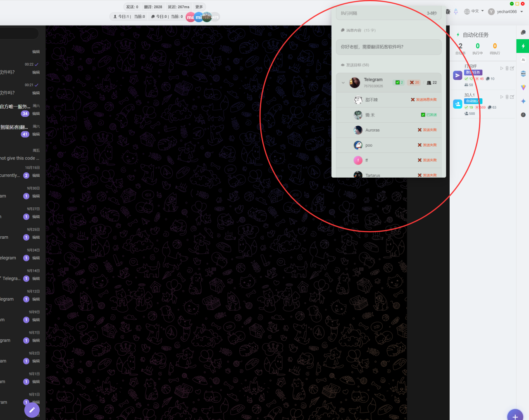The width and height of the screenshot is (529, 420).
Task: Open the yecha4066 account dropdown
Action: pos(506,12)
